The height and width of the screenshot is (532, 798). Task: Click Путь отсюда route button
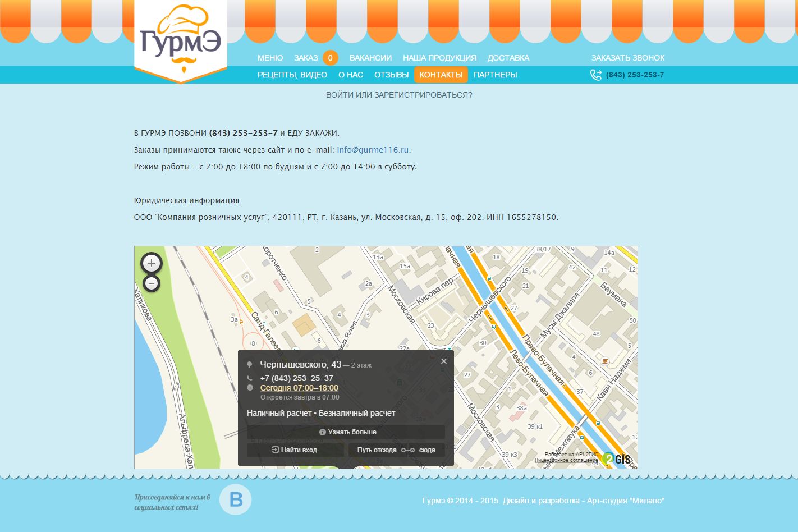(377, 450)
